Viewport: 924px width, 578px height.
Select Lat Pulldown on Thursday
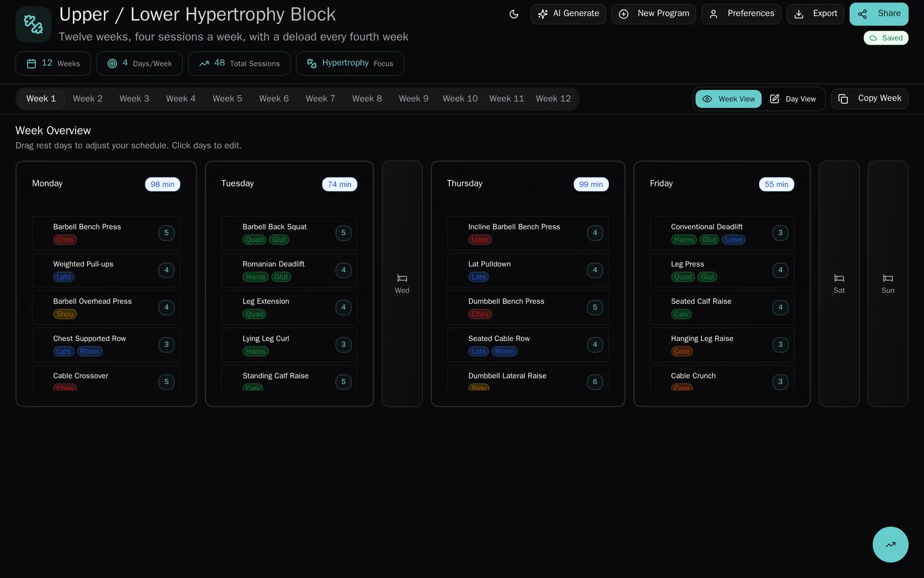(528, 271)
